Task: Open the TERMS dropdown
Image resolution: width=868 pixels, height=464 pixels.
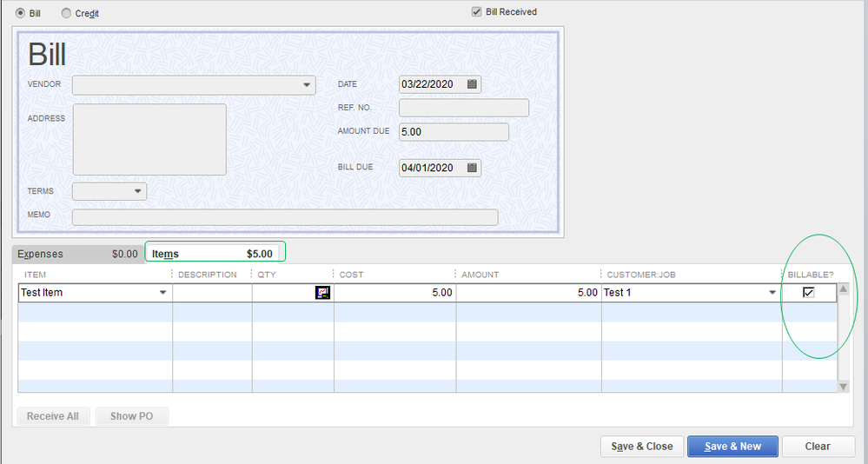Action: click(x=138, y=191)
